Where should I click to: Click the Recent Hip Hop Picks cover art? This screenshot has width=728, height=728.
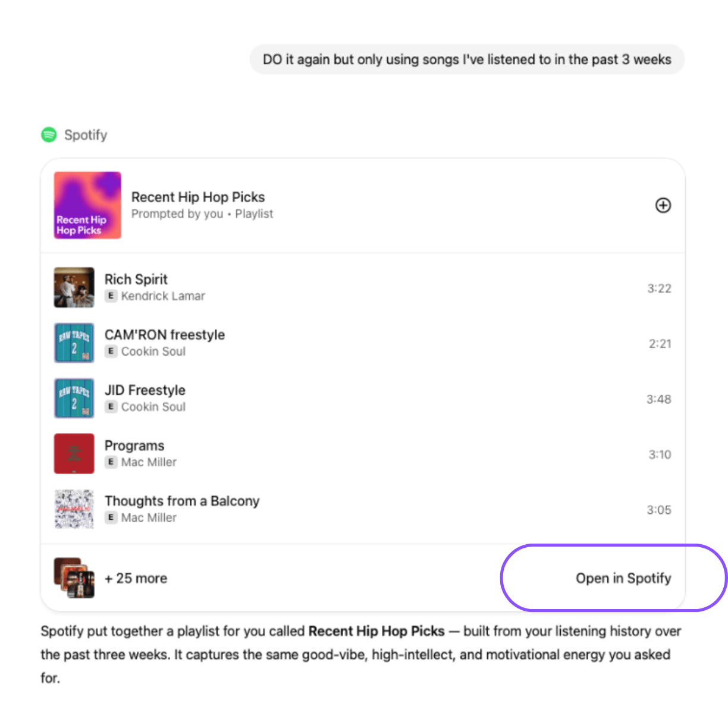point(87,205)
